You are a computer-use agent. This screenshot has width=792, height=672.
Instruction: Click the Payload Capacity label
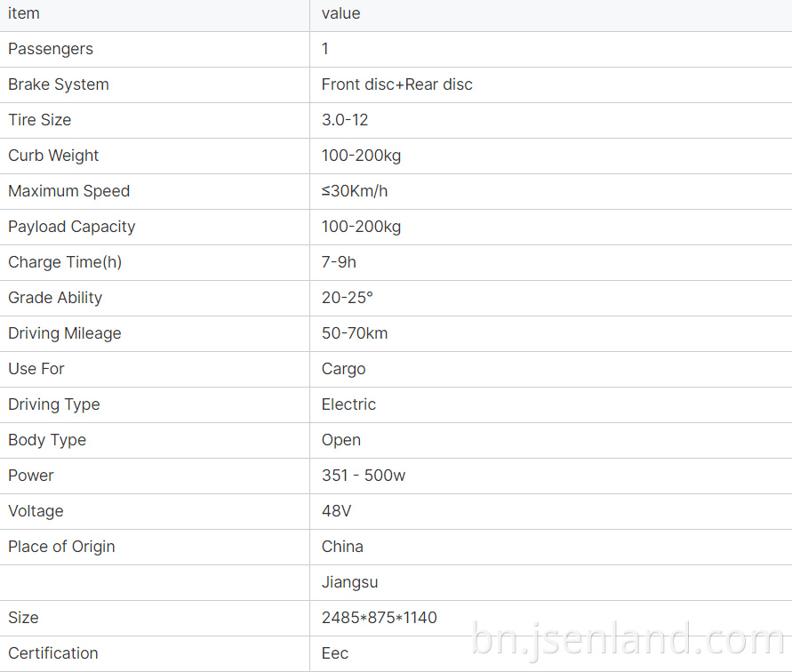tap(72, 227)
